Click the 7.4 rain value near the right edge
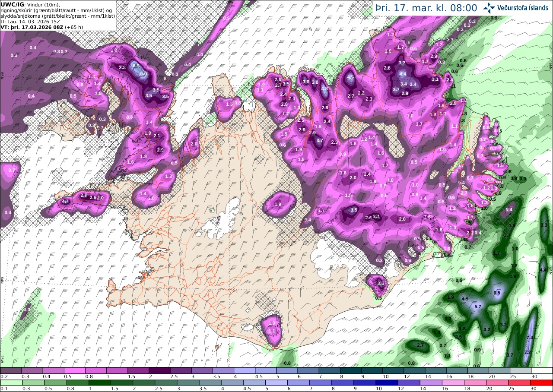 coord(530,338)
